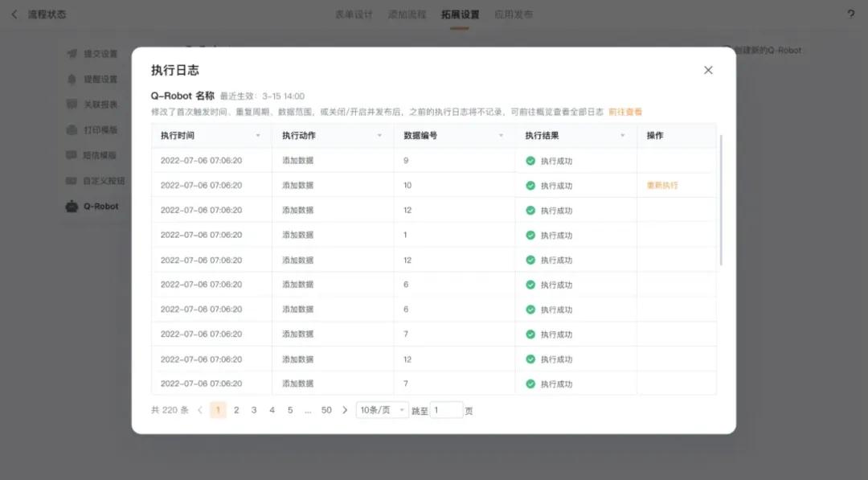
Task: Go to page 3 in pagination
Action: coord(254,410)
